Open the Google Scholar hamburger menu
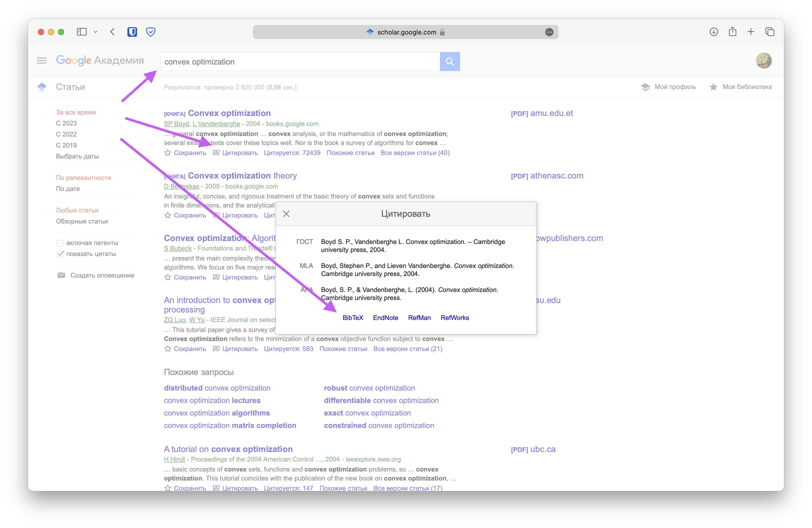The width and height of the screenshot is (812, 528). click(41, 61)
